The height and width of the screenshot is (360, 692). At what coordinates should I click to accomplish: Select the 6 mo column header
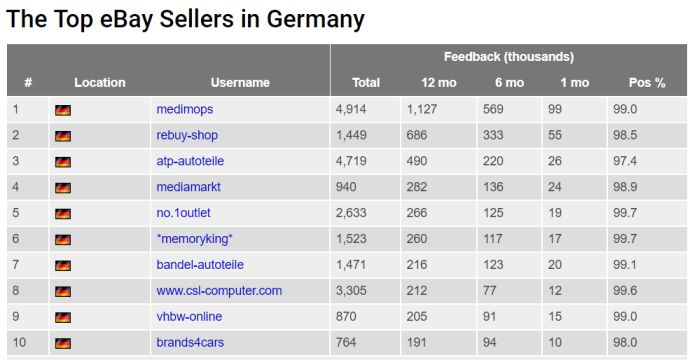(x=509, y=82)
